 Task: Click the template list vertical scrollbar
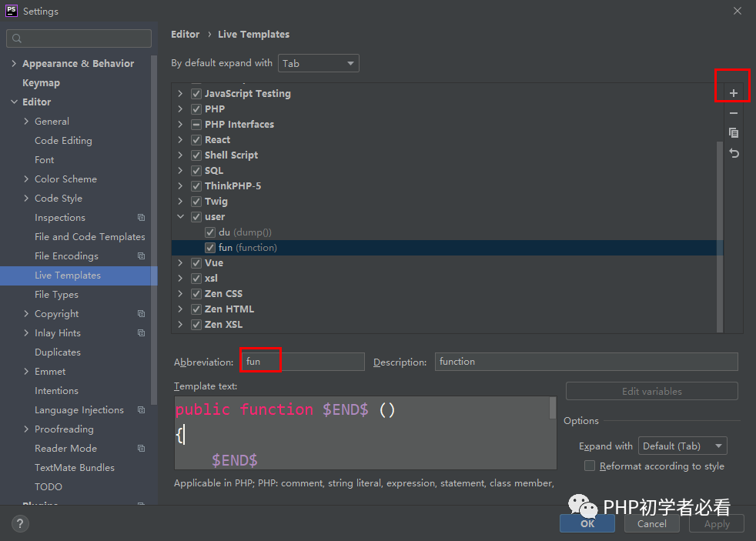click(720, 236)
